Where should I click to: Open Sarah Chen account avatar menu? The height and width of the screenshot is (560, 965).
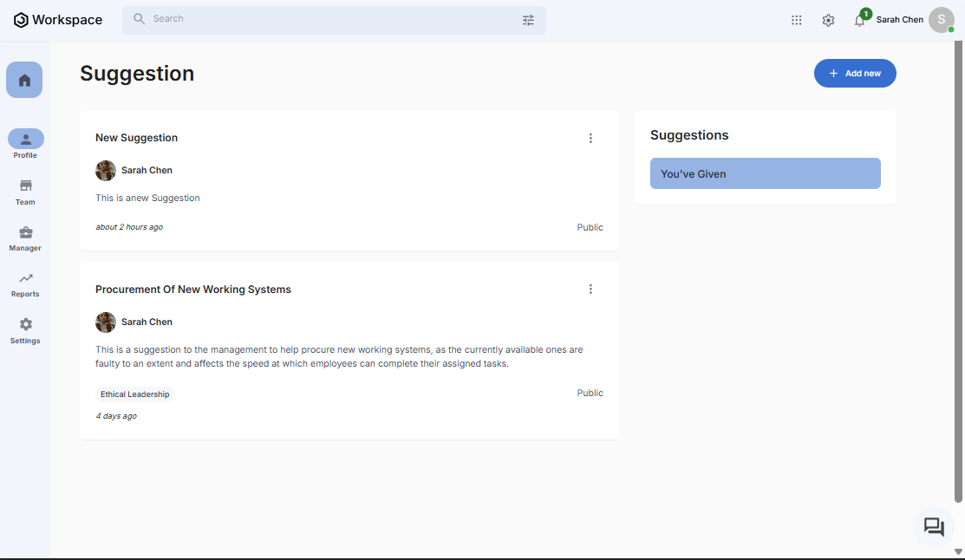[941, 20]
